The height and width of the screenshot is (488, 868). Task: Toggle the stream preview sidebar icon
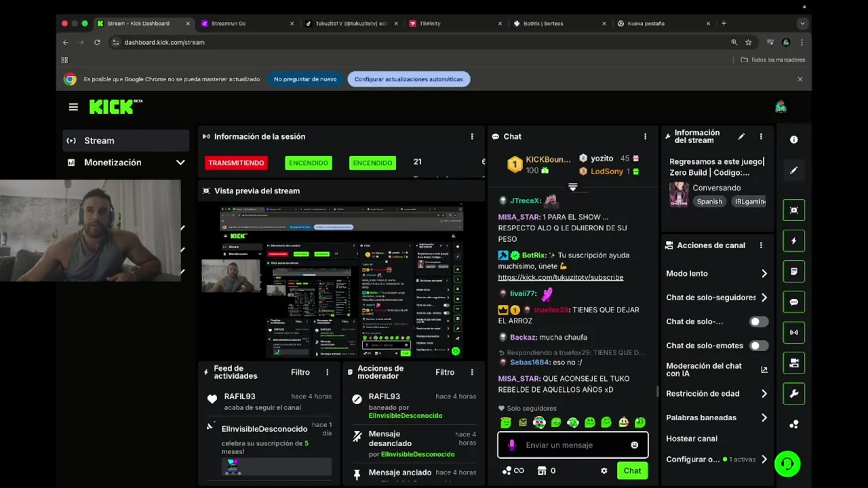coord(794,210)
